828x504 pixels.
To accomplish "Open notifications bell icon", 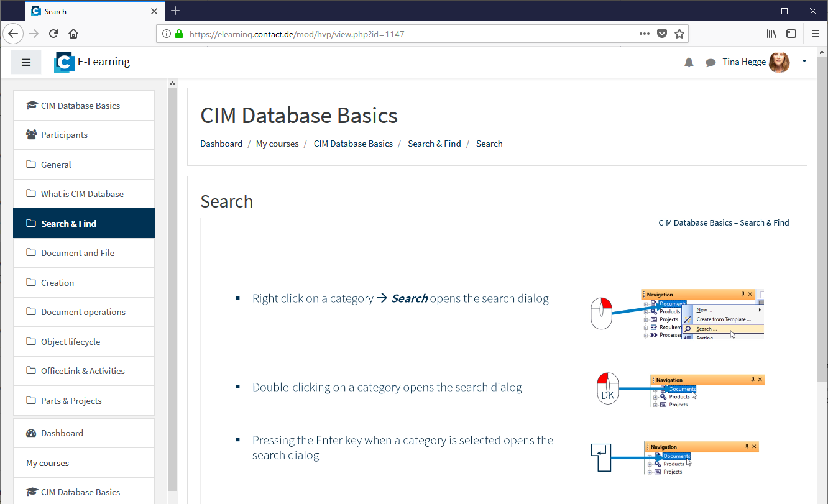I will pos(689,62).
